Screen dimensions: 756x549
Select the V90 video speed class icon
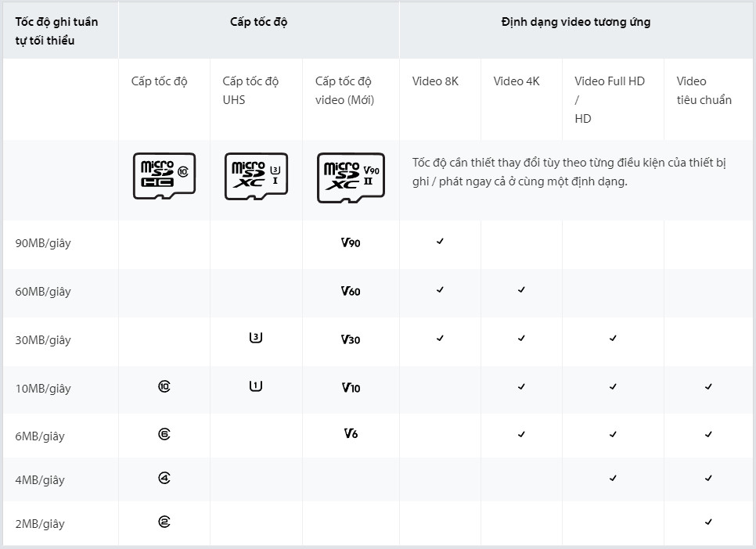pos(351,243)
